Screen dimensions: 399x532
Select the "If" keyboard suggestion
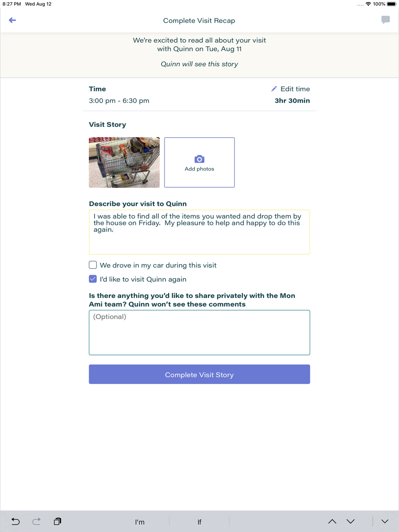click(199, 522)
